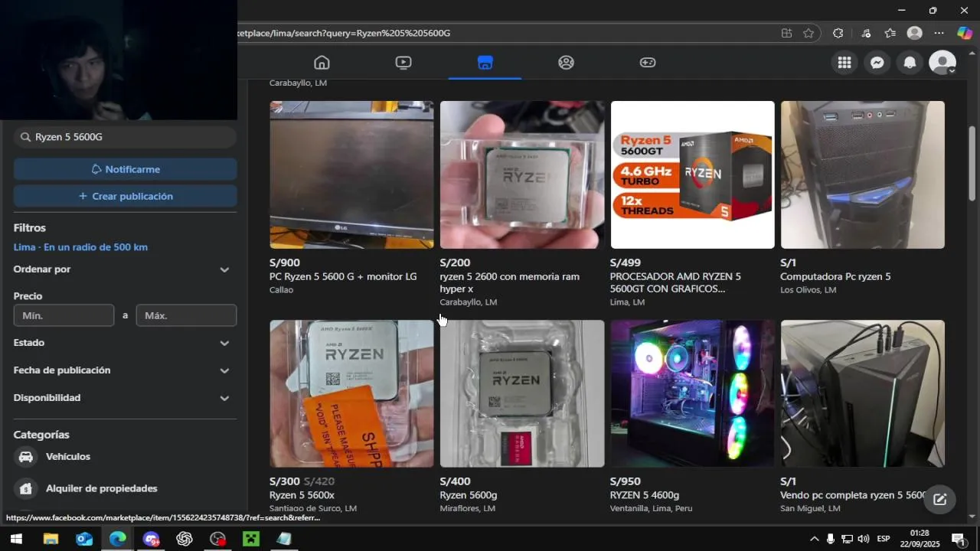Image resolution: width=980 pixels, height=551 pixels.
Task: Open ChatGPT app in taskbar
Action: [x=185, y=539]
